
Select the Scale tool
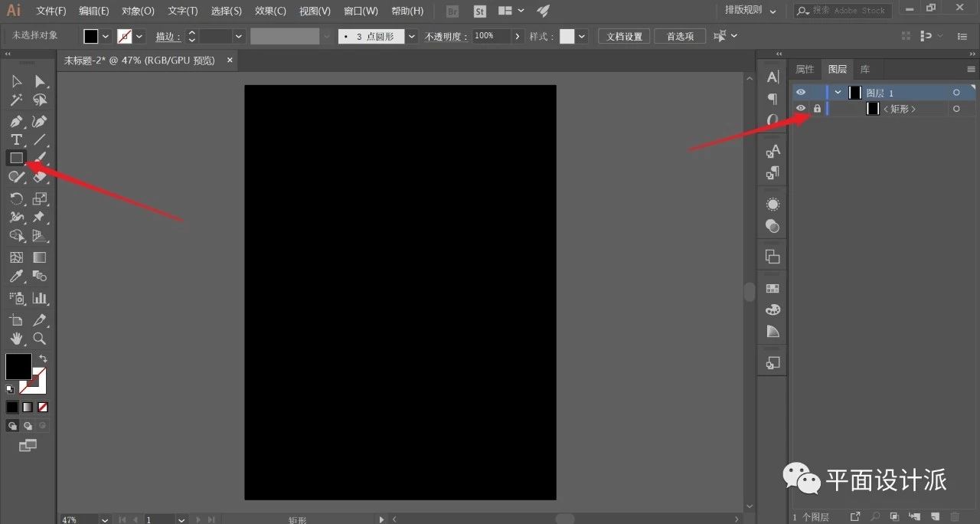tap(40, 198)
